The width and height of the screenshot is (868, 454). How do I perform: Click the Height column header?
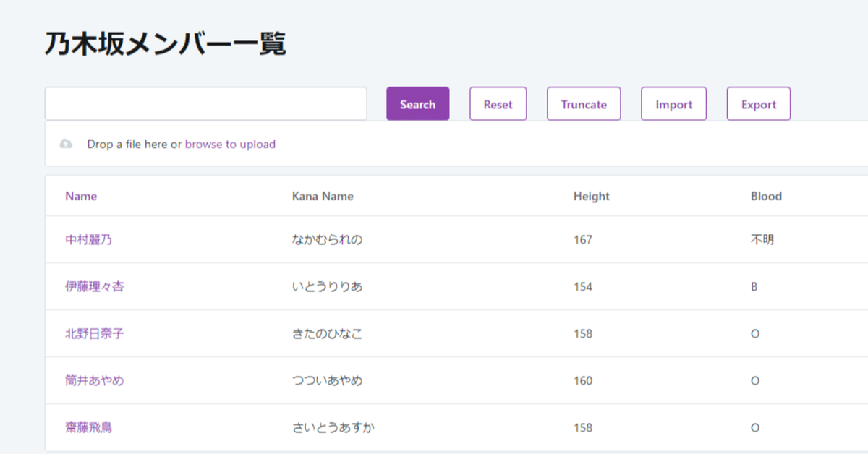[592, 196]
